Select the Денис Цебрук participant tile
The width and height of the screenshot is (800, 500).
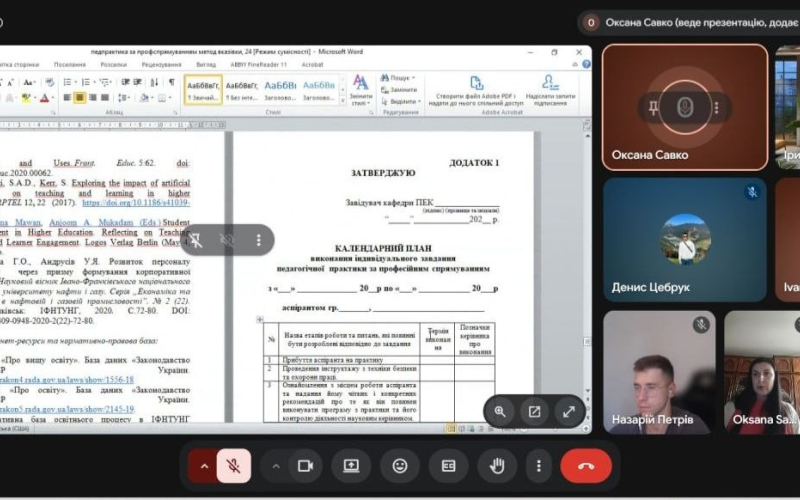pos(685,240)
